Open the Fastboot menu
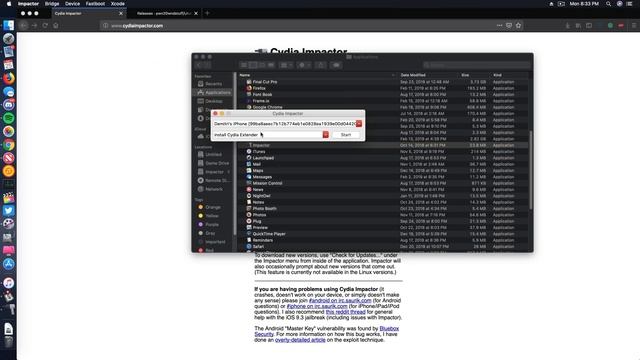Image resolution: width=640 pixels, height=360 pixels. [x=95, y=4]
